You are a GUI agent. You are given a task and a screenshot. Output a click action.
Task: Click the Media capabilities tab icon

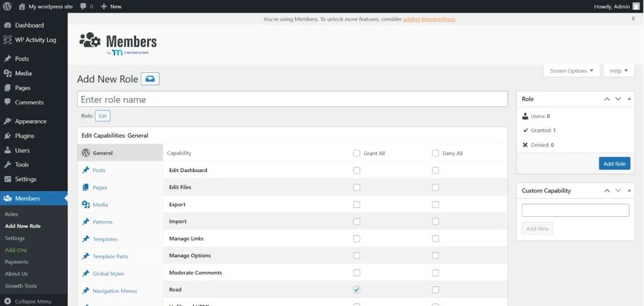tap(86, 205)
